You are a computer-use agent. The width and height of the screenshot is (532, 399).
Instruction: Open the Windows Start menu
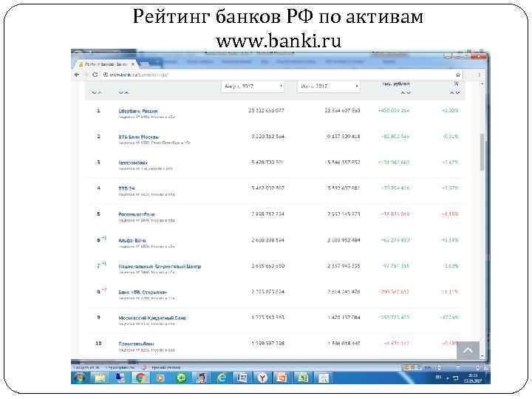[x=80, y=378]
